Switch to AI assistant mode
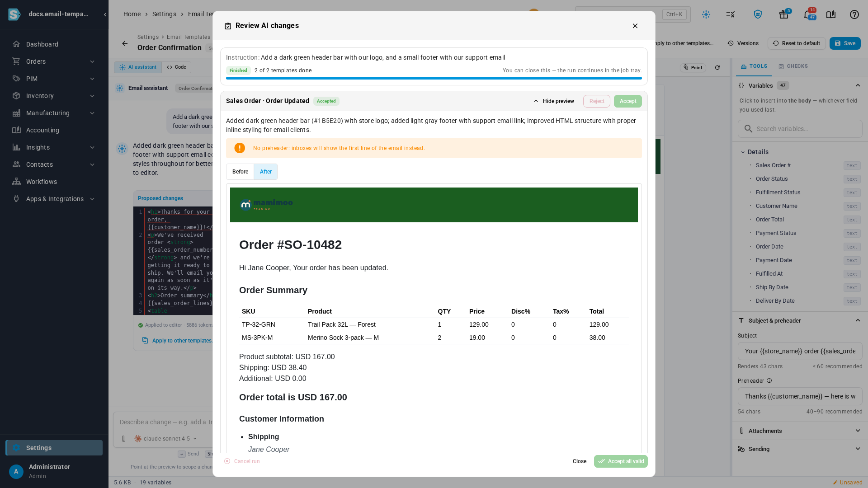Viewport: 868px width, 488px height. tap(137, 67)
